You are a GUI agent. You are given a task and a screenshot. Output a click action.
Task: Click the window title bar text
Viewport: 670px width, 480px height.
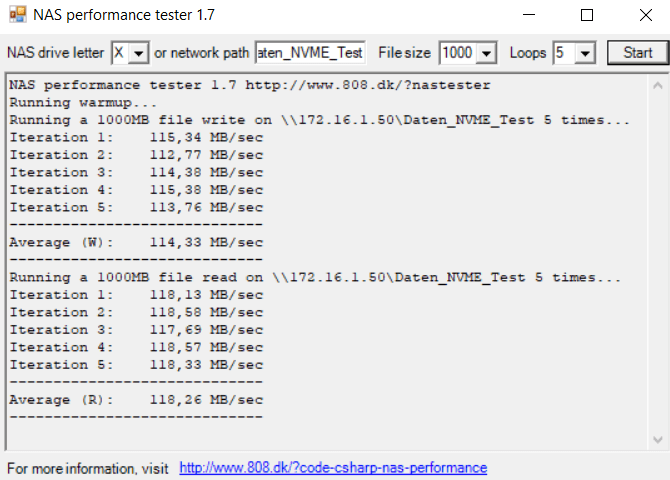[124, 16]
